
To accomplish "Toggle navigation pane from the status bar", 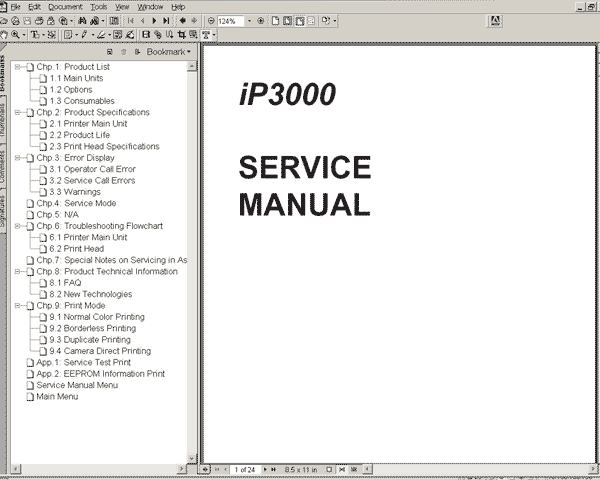I will pyautogui.click(x=205, y=469).
